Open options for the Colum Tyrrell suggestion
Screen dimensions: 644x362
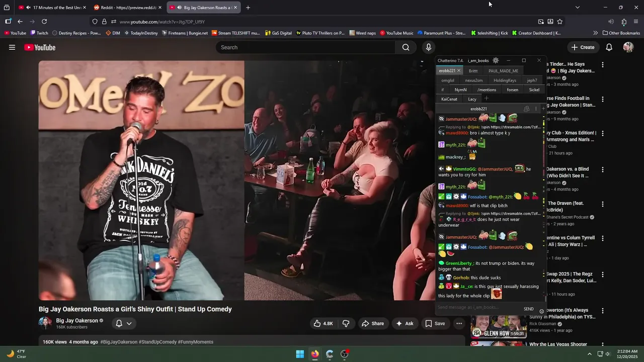coord(603,238)
